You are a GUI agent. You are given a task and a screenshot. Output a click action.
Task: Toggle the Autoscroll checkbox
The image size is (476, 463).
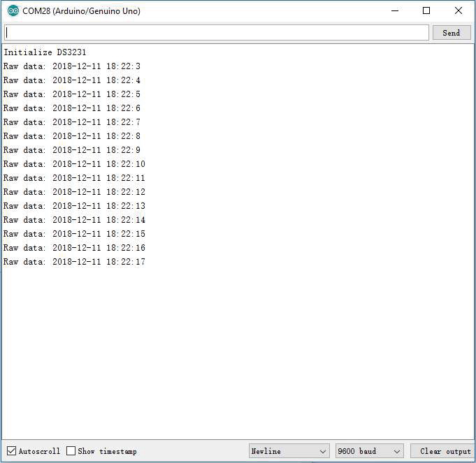pos(12,451)
